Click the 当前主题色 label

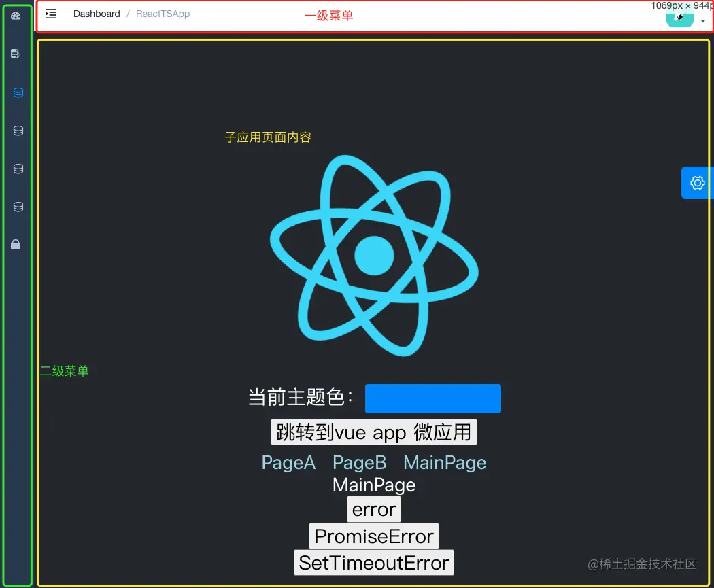(301, 397)
